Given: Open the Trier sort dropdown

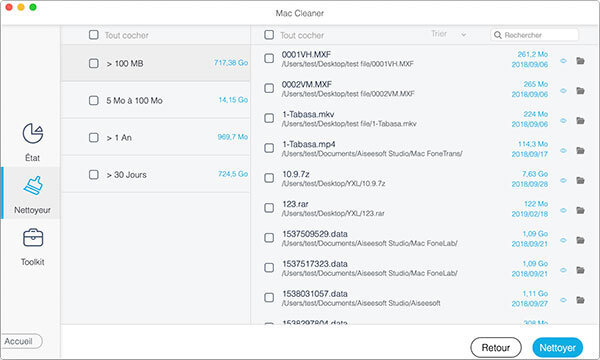Looking at the screenshot, I should pos(449,34).
